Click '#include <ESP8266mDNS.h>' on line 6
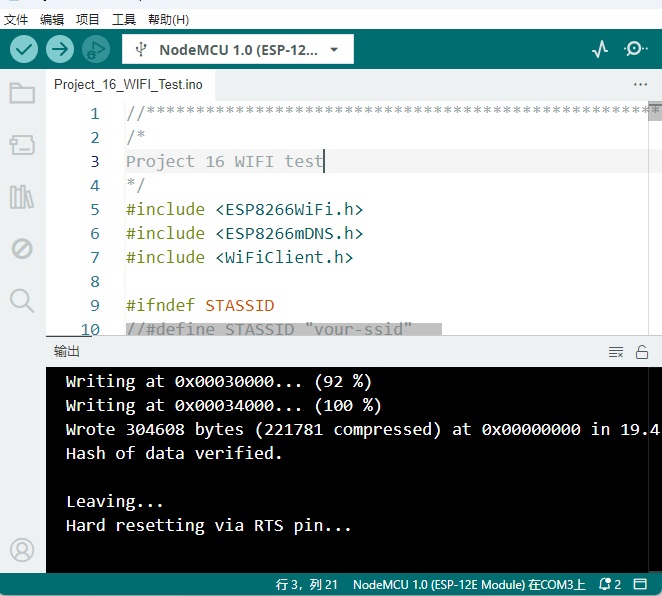The image size is (662, 596). click(x=244, y=233)
